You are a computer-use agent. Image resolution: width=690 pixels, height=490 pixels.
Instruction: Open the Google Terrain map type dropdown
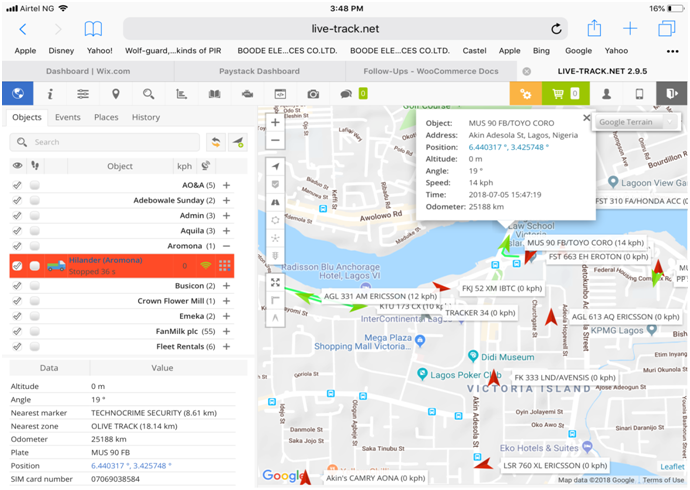pos(635,121)
